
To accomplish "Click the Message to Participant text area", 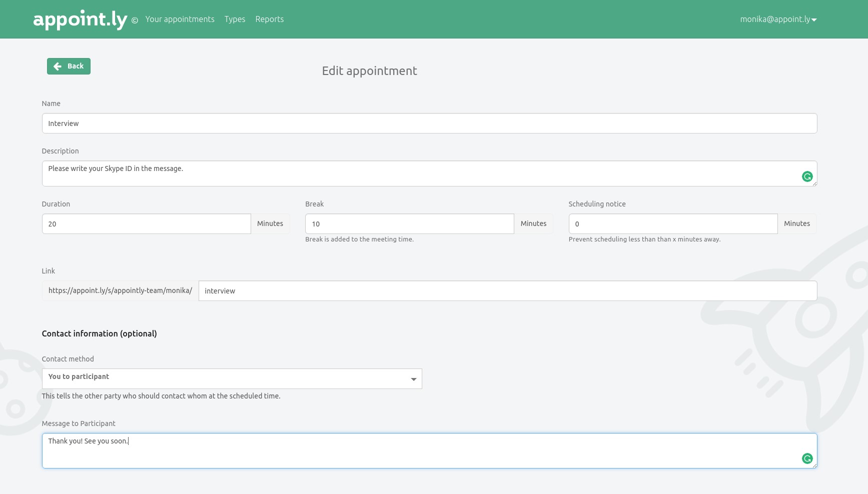I will (x=420, y=451).
